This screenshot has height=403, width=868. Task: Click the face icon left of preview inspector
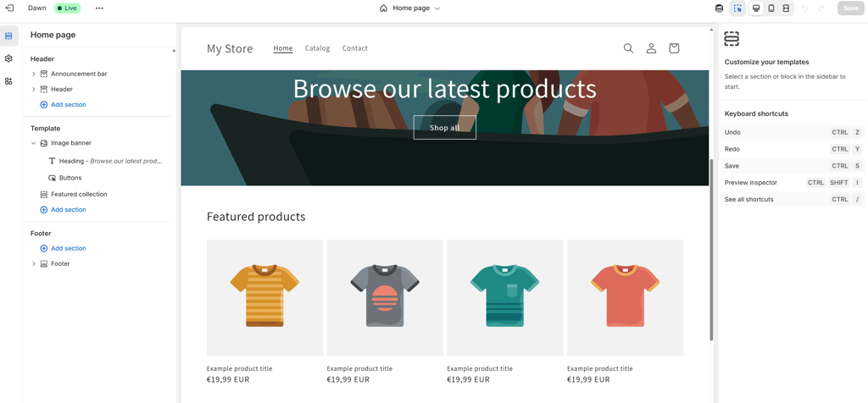[719, 8]
